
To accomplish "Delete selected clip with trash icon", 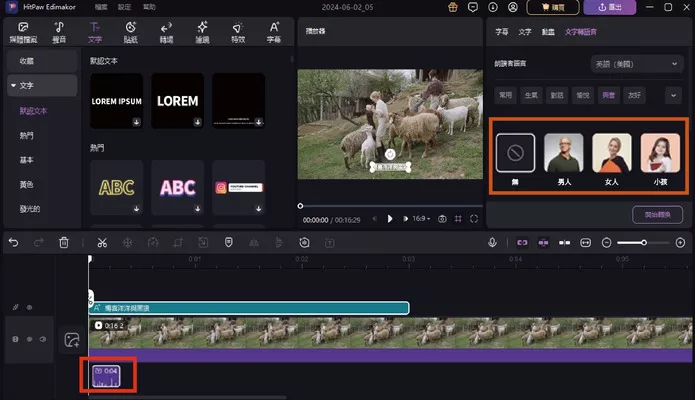I will tap(64, 243).
